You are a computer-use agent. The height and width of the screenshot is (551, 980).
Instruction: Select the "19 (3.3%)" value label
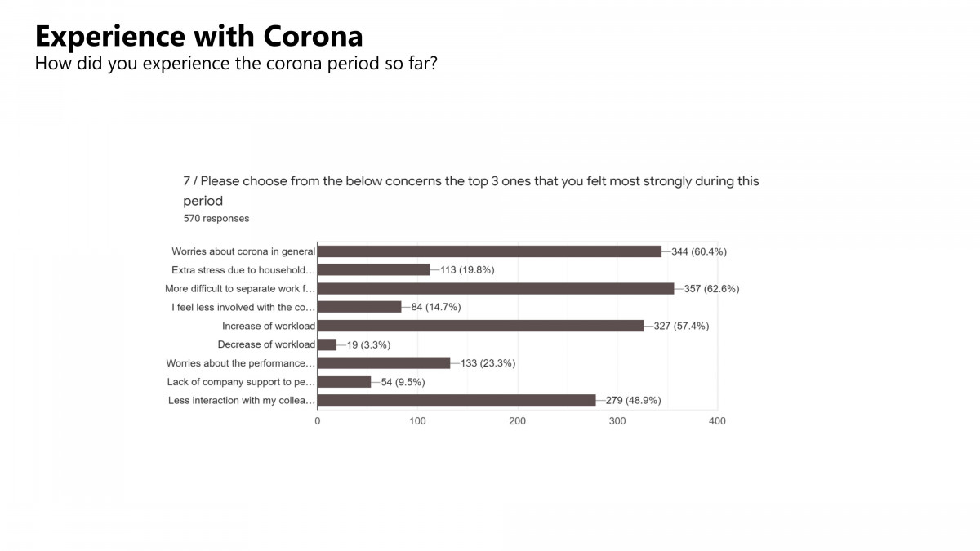pos(368,344)
